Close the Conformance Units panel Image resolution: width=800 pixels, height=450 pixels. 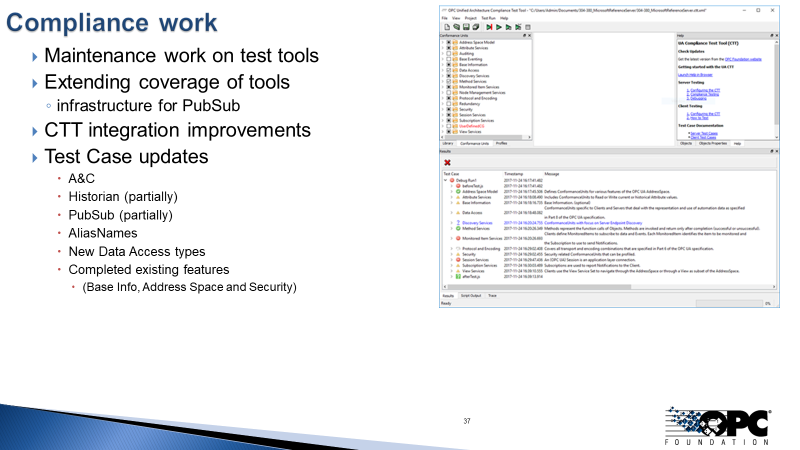point(530,36)
